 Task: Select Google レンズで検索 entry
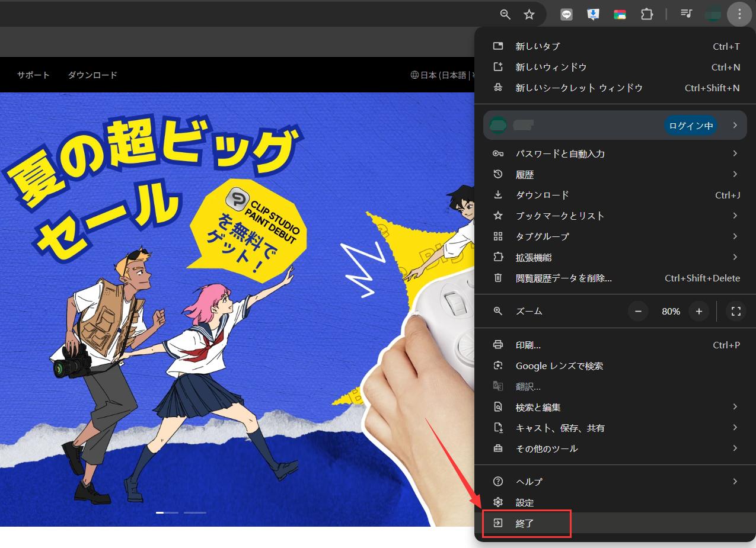pyautogui.click(x=615, y=366)
